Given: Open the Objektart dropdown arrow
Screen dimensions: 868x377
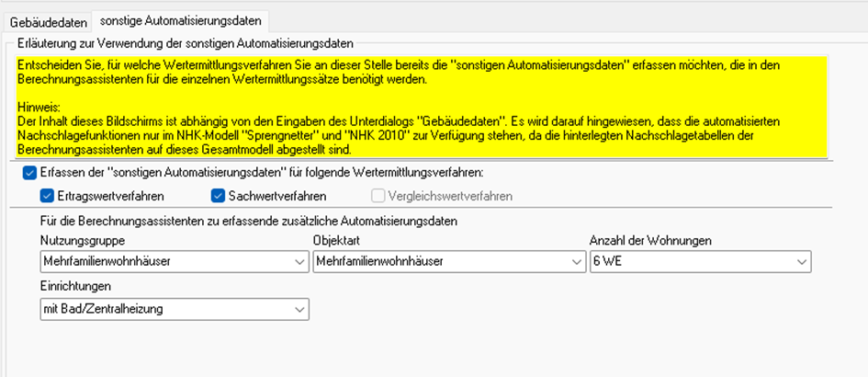Looking at the screenshot, I should pos(576,262).
